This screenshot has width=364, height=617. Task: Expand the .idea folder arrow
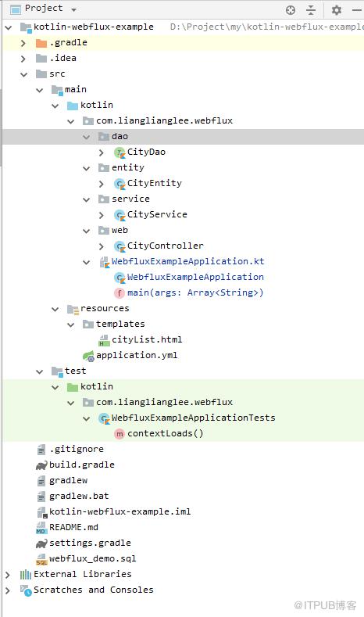[23, 59]
